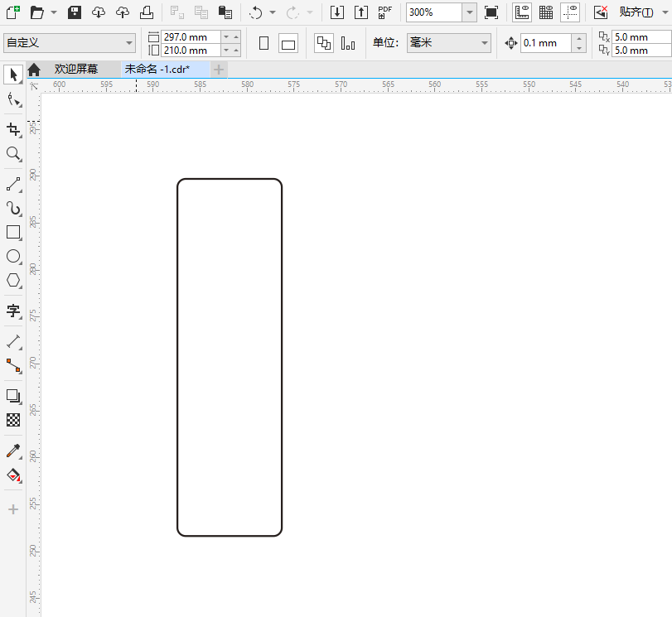This screenshot has height=617, width=672.
Task: Expand the undo history dropdown arrow
Action: point(273,12)
